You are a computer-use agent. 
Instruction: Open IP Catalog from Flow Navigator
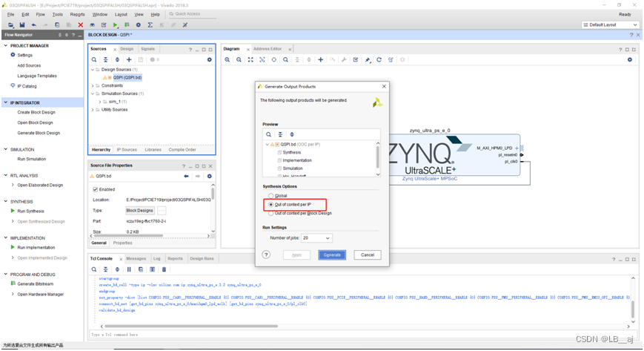27,86
